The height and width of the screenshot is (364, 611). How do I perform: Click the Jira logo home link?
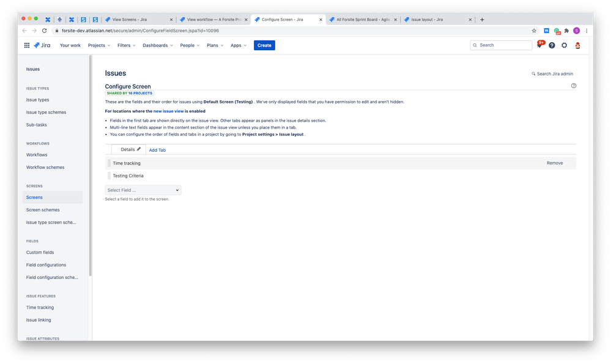tap(42, 45)
